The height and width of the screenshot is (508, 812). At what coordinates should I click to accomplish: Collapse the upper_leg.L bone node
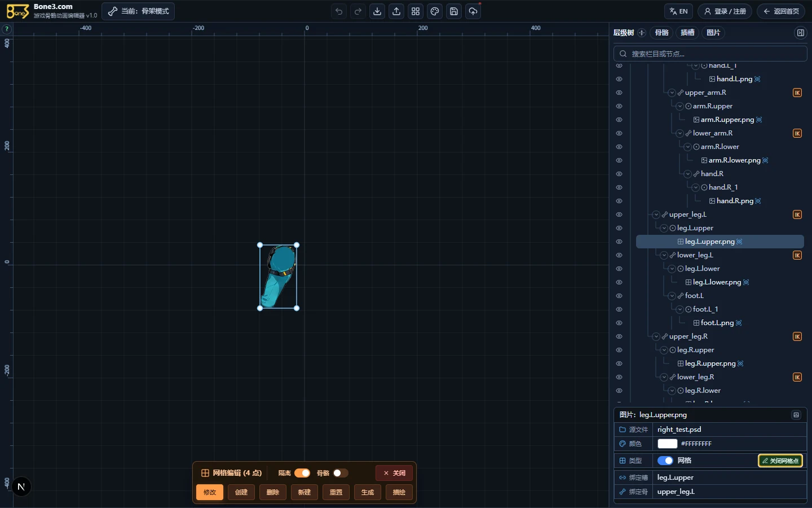[656, 214]
